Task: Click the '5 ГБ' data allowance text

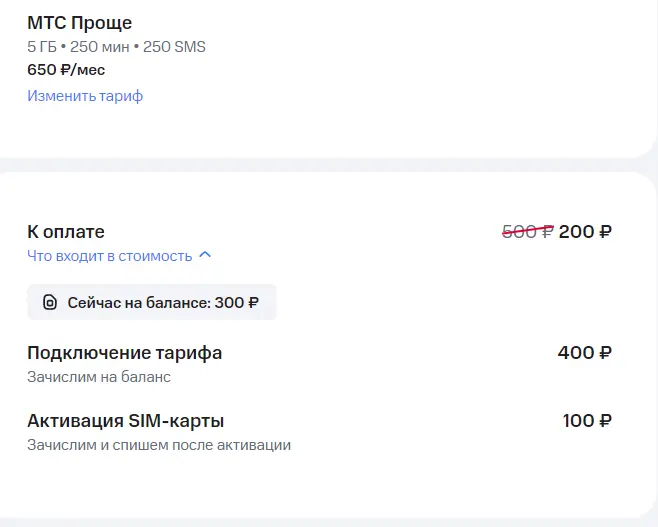Action: [42, 47]
